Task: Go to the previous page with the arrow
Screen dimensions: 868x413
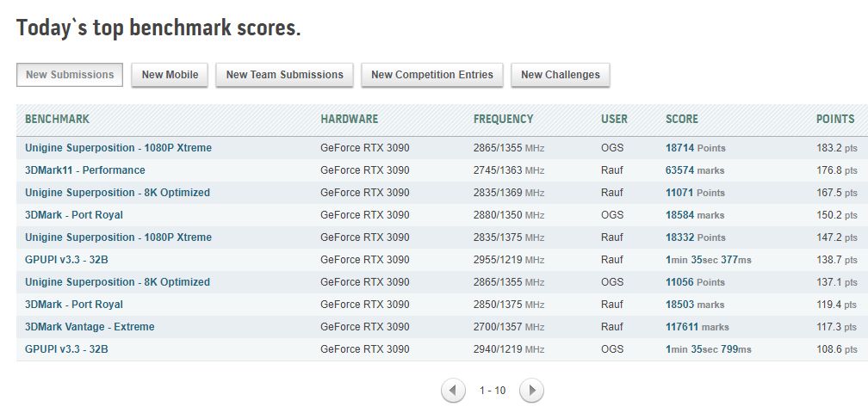Action: 453,391
